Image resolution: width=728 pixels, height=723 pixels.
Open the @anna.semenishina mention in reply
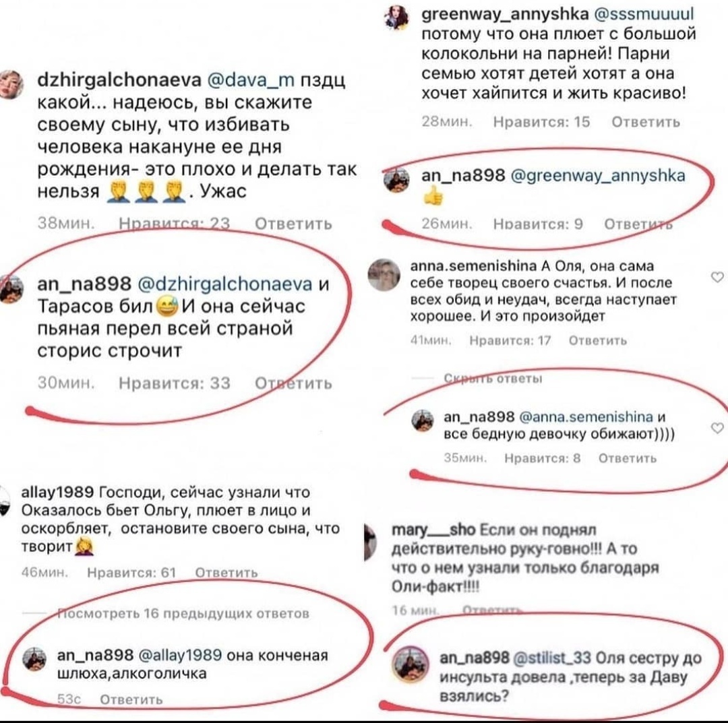click(x=586, y=416)
